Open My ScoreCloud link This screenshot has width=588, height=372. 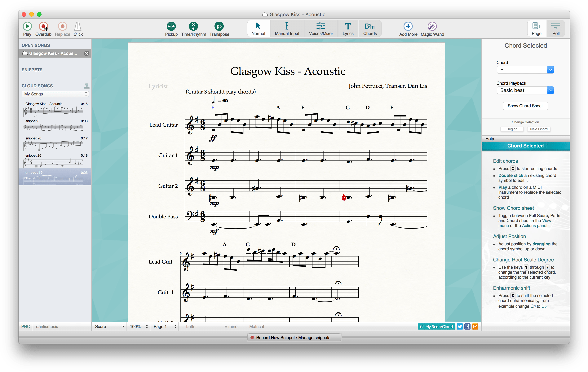click(436, 327)
